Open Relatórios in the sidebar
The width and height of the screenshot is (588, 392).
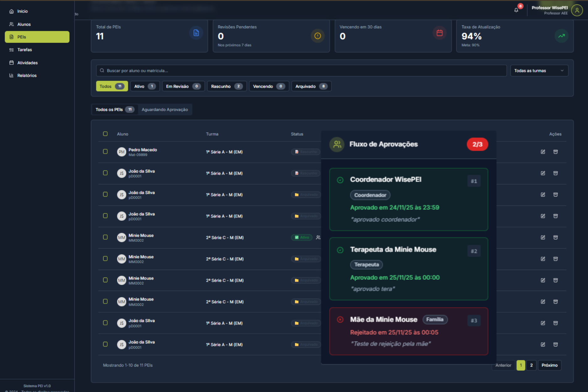[x=27, y=76]
